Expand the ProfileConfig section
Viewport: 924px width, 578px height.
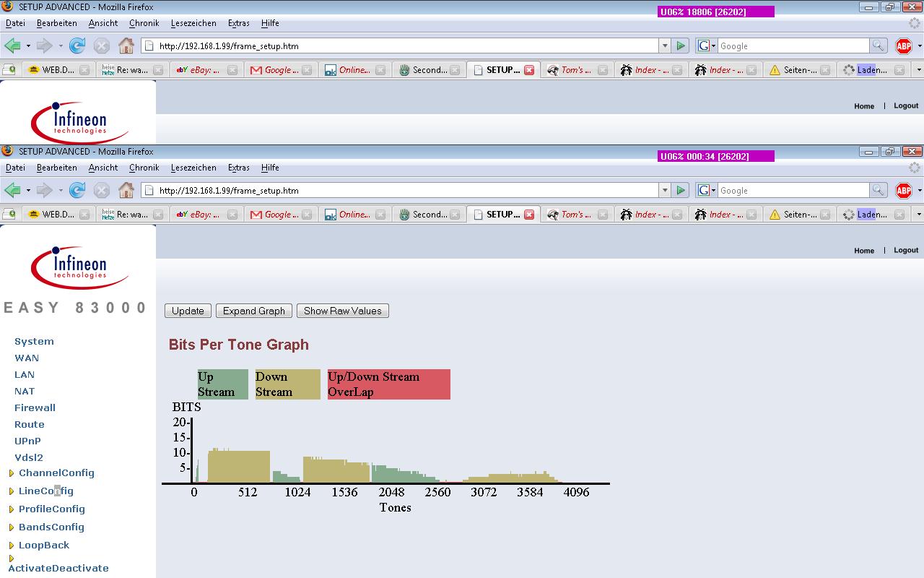point(12,510)
